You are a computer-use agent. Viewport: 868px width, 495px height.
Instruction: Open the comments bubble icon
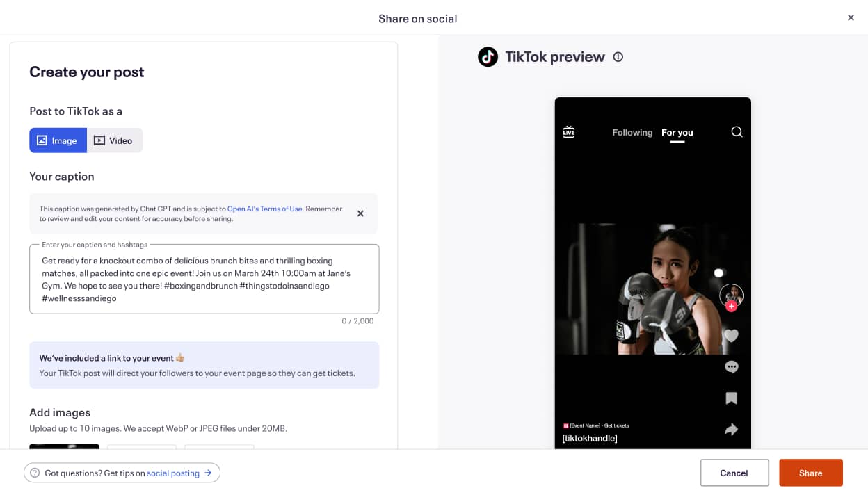[731, 367]
